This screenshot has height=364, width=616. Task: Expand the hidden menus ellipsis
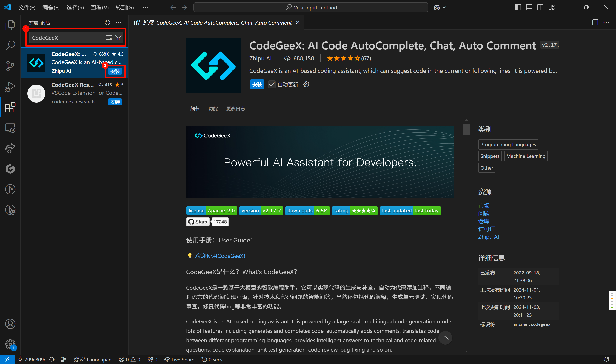(x=145, y=8)
